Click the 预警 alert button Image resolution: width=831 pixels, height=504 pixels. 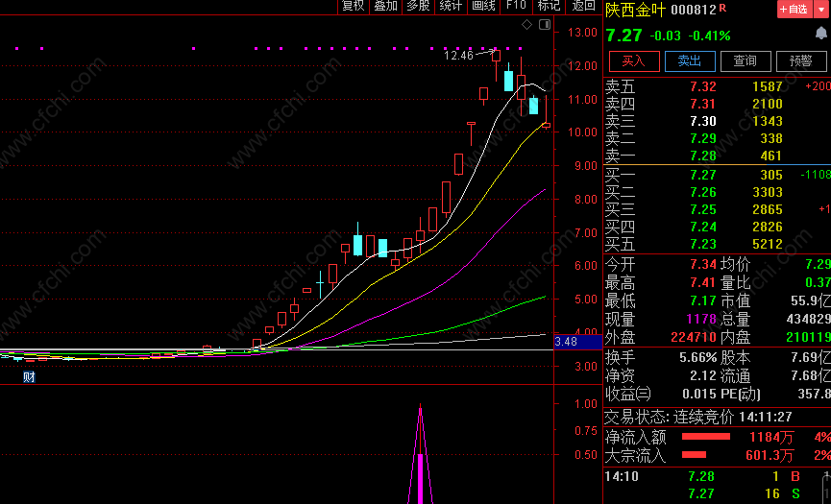click(801, 60)
